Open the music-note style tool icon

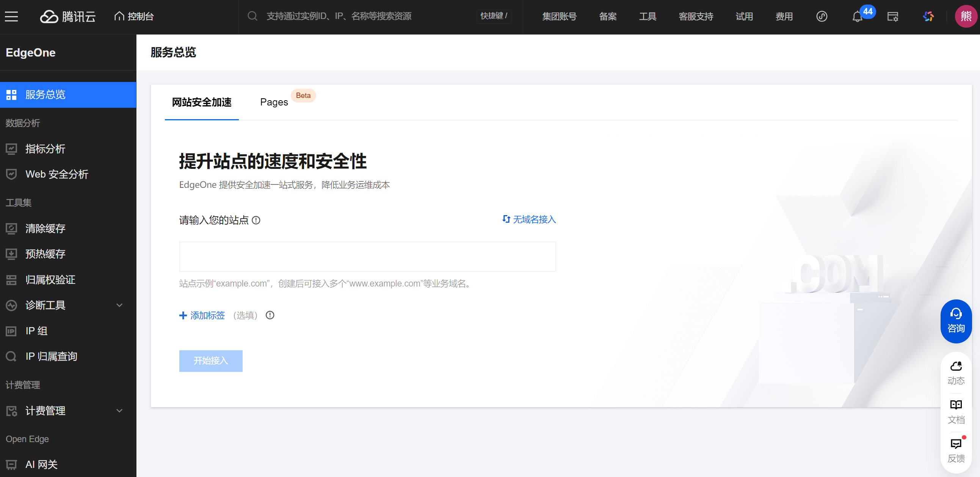point(822,16)
